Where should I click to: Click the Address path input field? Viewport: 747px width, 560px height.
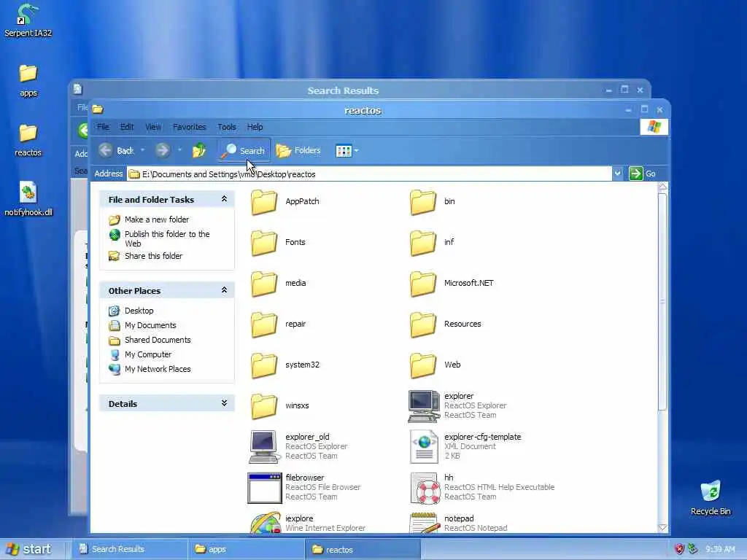coord(369,174)
